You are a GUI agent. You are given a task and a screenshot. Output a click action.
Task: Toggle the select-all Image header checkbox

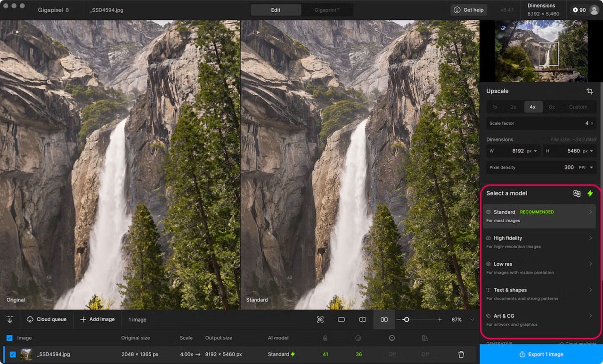[9, 338]
